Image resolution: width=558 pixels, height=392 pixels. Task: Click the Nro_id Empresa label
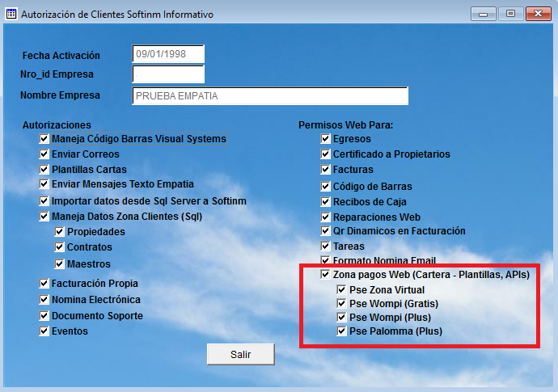[x=57, y=74]
